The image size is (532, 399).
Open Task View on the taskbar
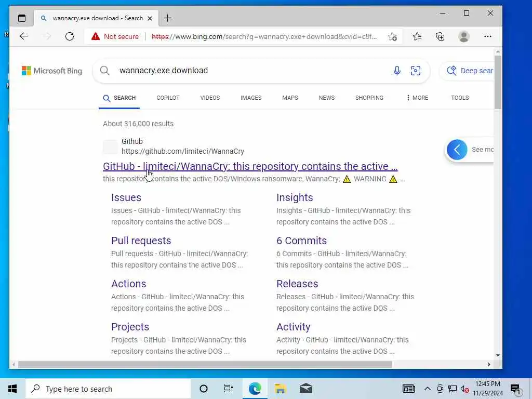coord(229,389)
